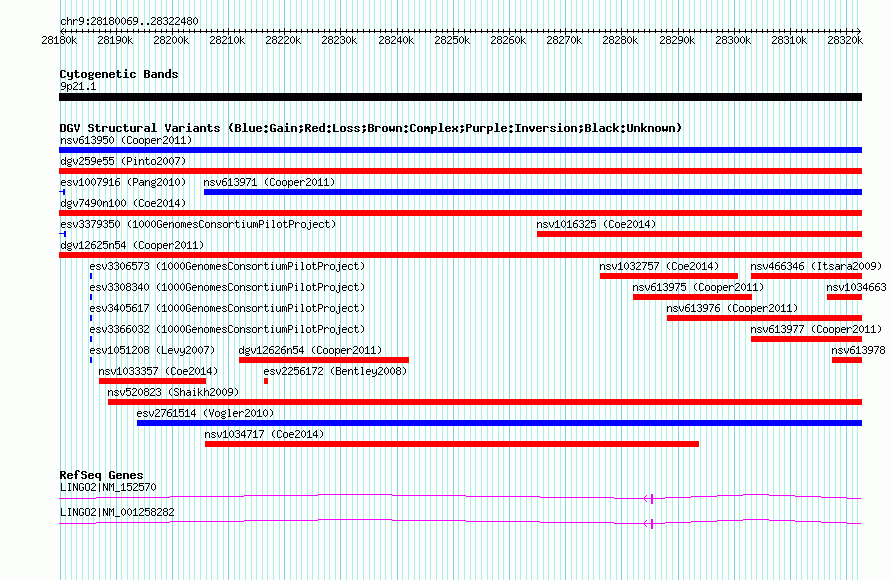Open nsv1034663 variant label
Image resolution: width=890 pixels, height=580 pixels.
pyautogui.click(x=857, y=287)
